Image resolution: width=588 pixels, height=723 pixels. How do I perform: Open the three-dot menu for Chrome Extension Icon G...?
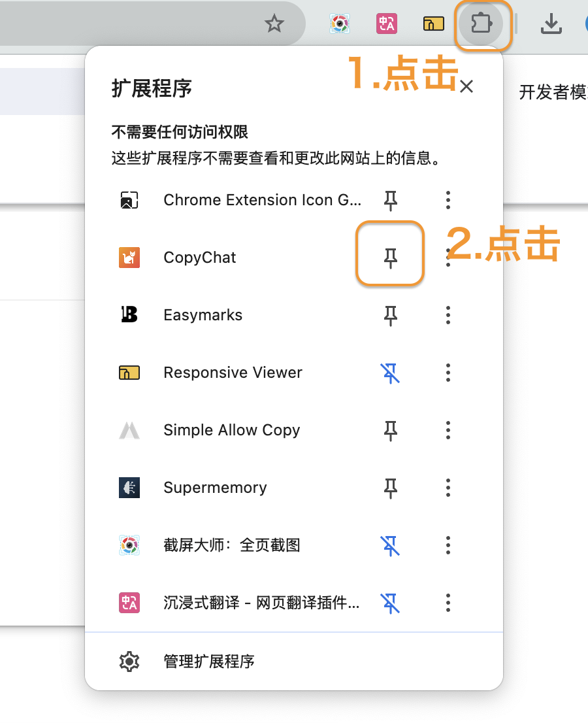pos(448,200)
